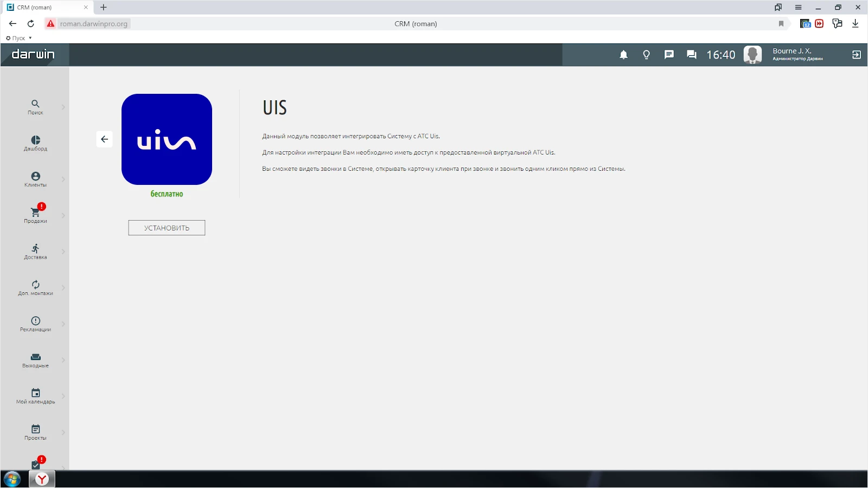This screenshot has height=488, width=868.
Task: Reload the page with refresh icon
Action: (31, 23)
